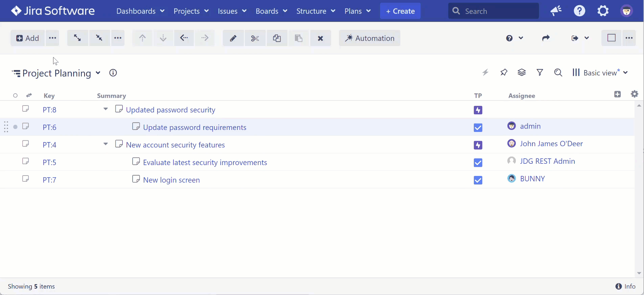Open the PT:7 issue key link

(49, 180)
